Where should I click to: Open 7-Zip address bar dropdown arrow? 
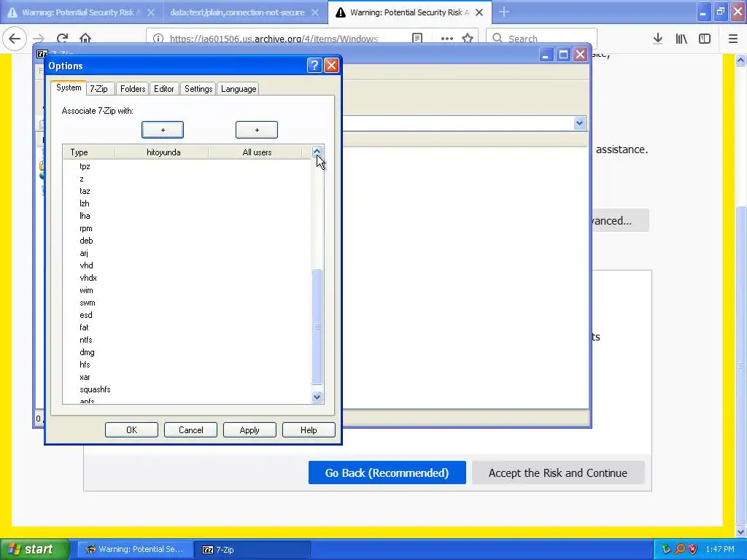pos(579,123)
